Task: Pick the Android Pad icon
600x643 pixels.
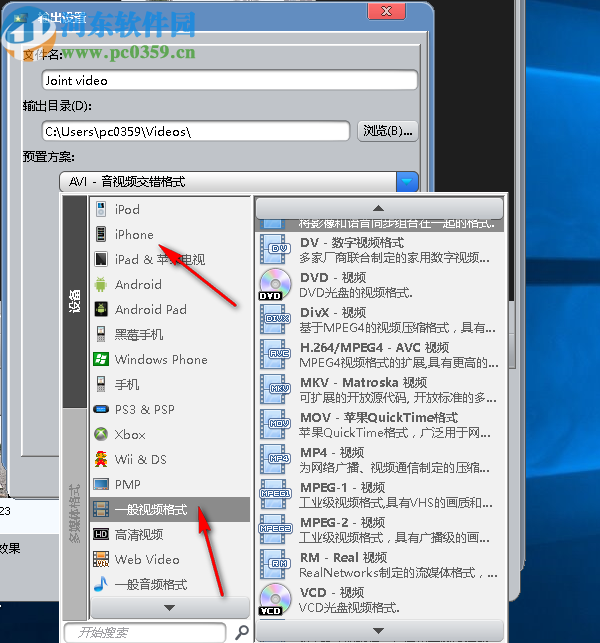Action: point(101,309)
